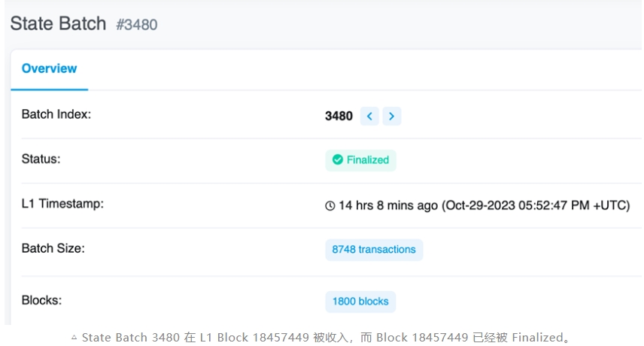Click the Status label

[41, 159]
